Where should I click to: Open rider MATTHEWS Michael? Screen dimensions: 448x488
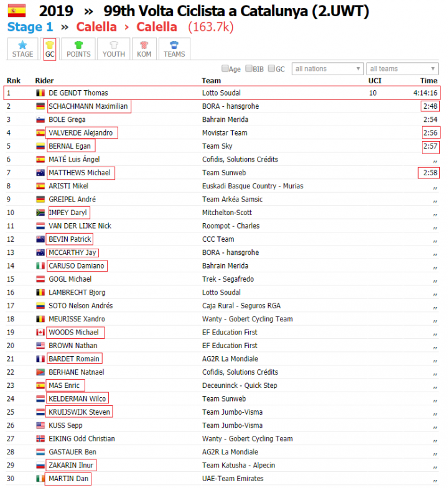(x=80, y=173)
